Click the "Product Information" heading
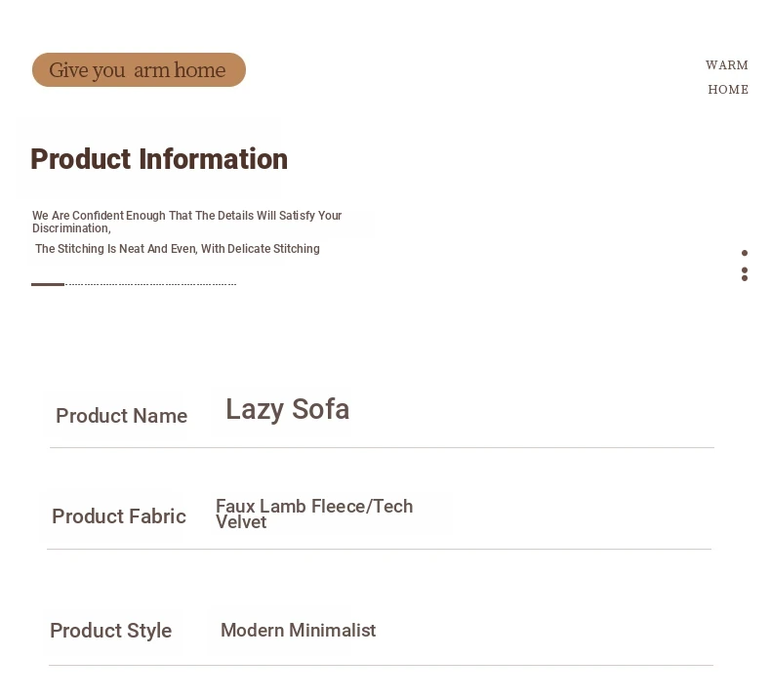The image size is (771, 700). pos(159,159)
